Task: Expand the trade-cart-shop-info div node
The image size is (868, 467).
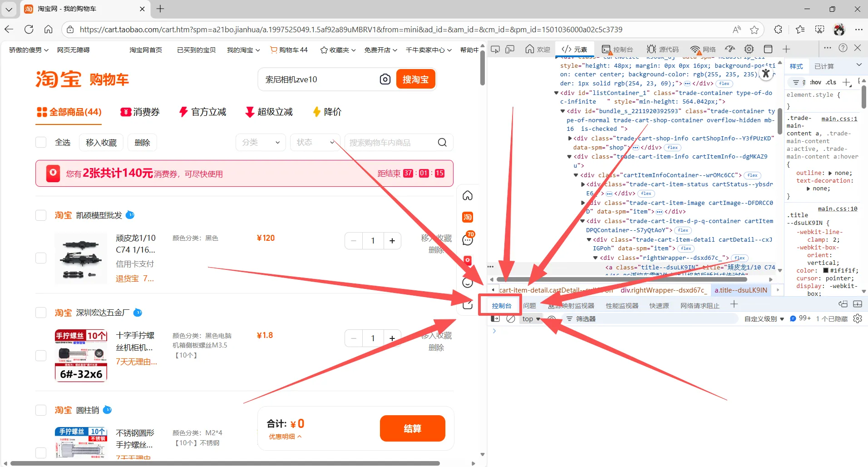Action: [x=570, y=139]
